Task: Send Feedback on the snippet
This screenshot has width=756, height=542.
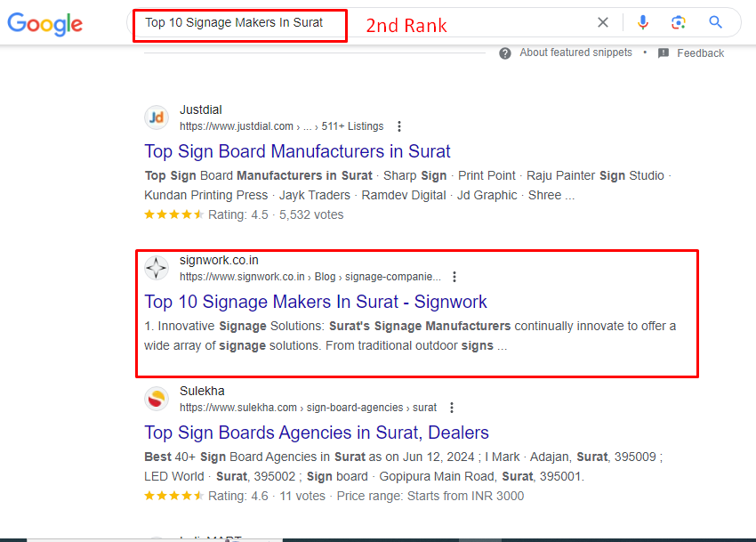Action: [700, 53]
